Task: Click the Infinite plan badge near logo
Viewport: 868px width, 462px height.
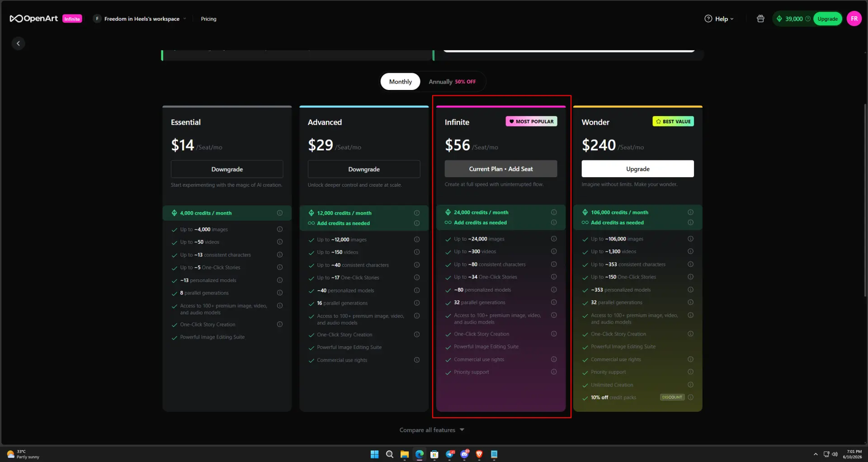Action: coord(72,19)
